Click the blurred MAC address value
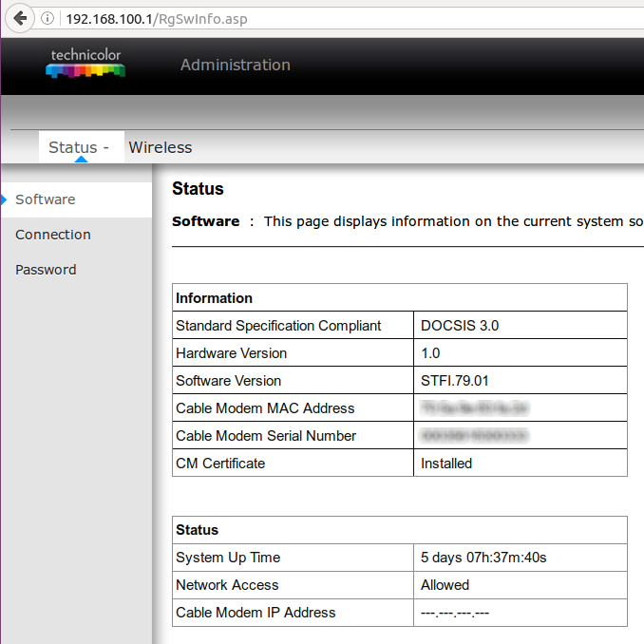The image size is (644, 644). 474,407
